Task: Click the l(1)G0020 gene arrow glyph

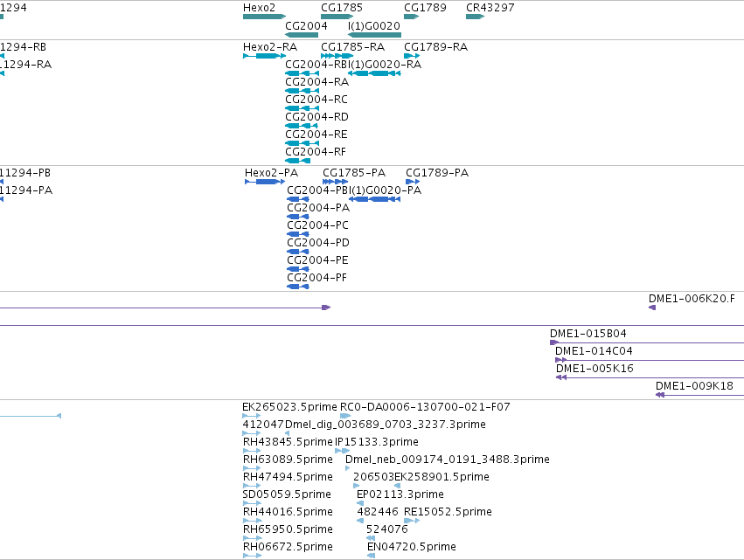Action: click(x=374, y=35)
